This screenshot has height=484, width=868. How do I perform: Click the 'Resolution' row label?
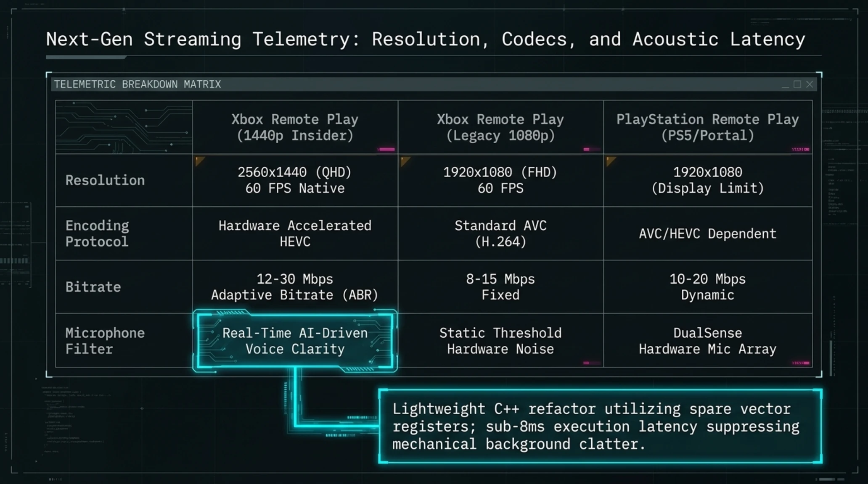click(105, 180)
